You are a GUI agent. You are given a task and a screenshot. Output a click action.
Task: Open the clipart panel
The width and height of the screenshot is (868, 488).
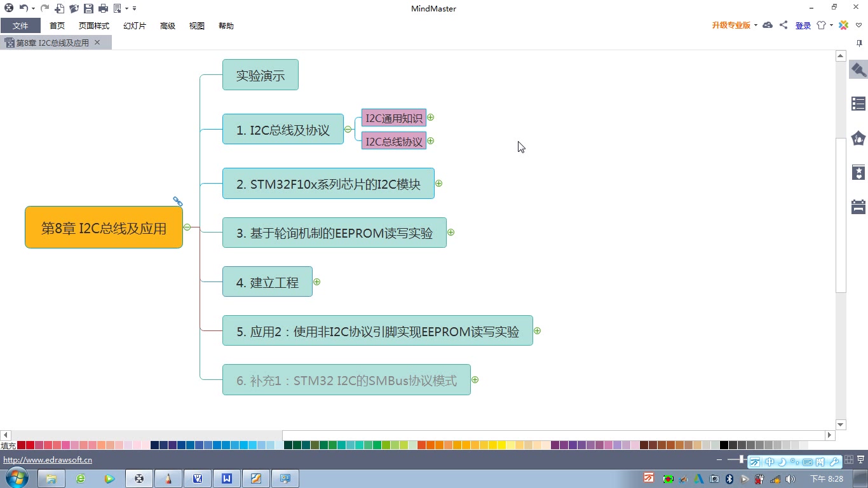tap(858, 138)
